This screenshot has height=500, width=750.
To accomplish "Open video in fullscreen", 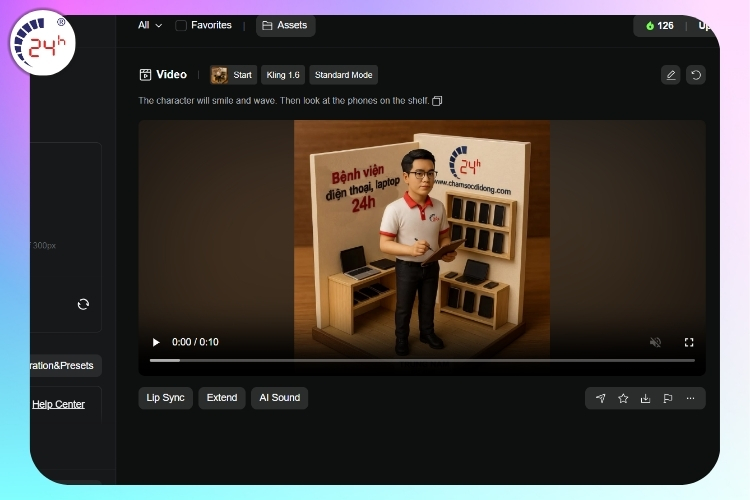I will coord(689,342).
